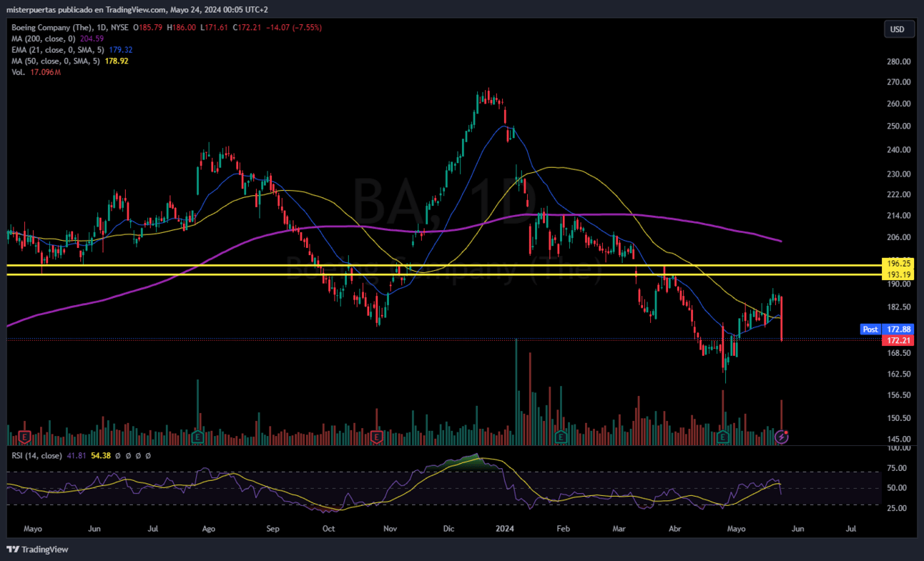Click the yellow 193.19 price label
This screenshot has width=924, height=561.
898,274
